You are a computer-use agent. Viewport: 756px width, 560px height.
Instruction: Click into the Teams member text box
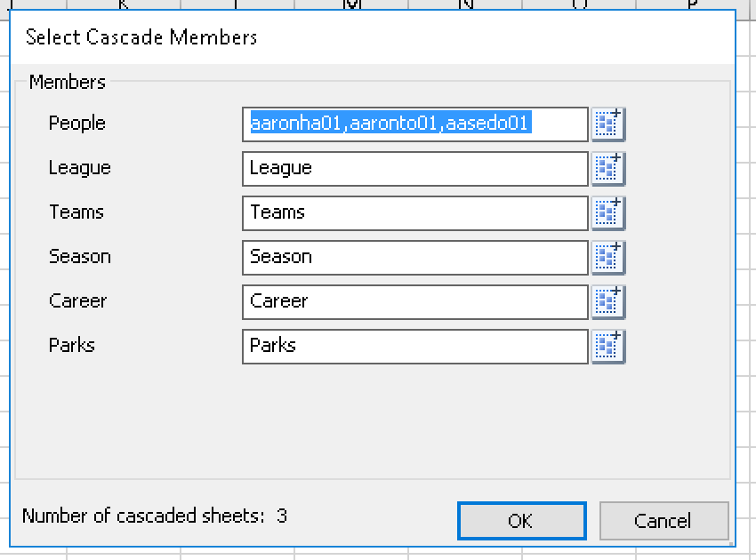(x=414, y=212)
